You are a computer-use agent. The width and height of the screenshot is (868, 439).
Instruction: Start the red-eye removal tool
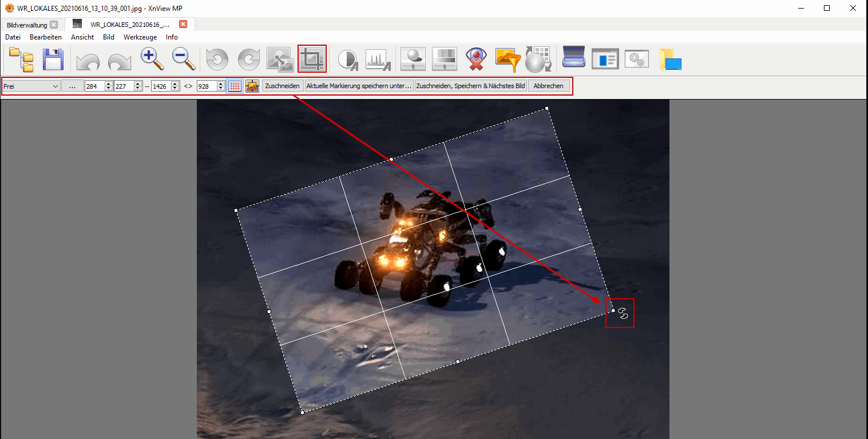click(476, 60)
